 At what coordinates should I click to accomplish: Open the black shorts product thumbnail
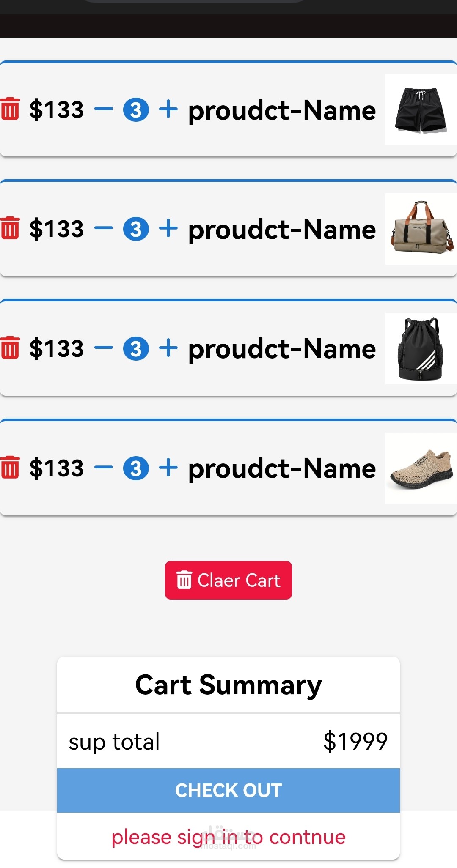point(421,110)
